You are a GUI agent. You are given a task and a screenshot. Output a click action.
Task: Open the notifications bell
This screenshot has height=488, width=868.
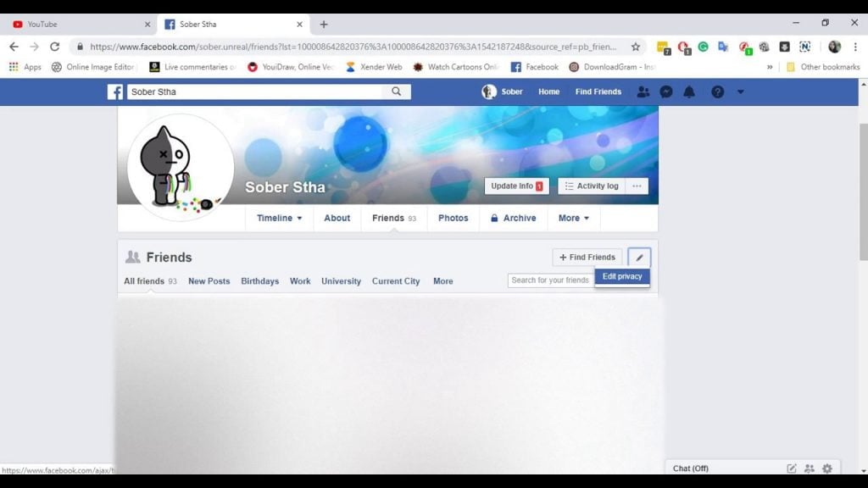(688, 91)
